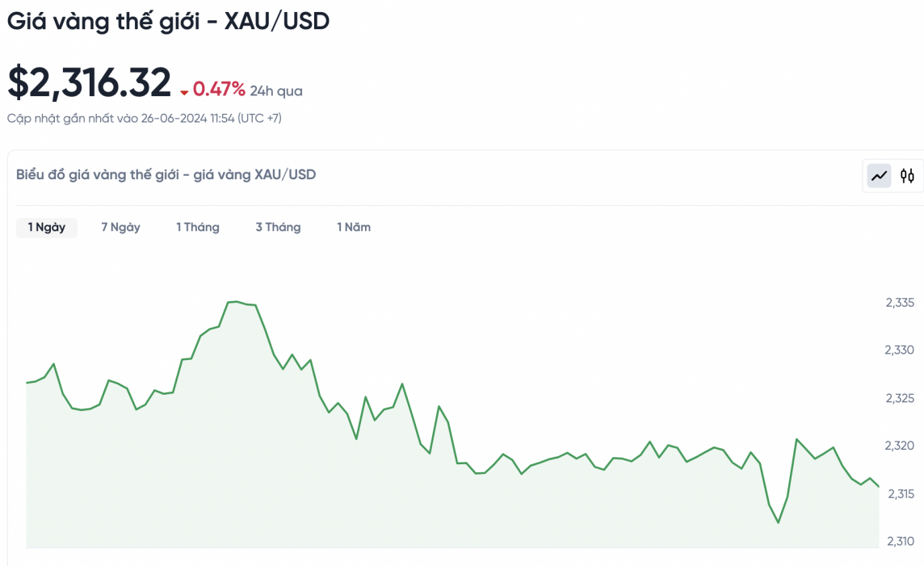This screenshot has width=924, height=566.
Task: Select the 1 Ngày time range tab
Action: (47, 227)
